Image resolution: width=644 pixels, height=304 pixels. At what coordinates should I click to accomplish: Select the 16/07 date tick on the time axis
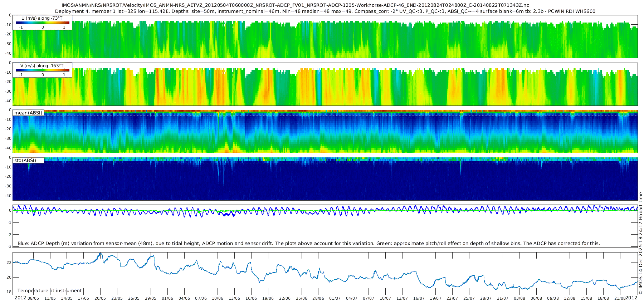click(419, 298)
